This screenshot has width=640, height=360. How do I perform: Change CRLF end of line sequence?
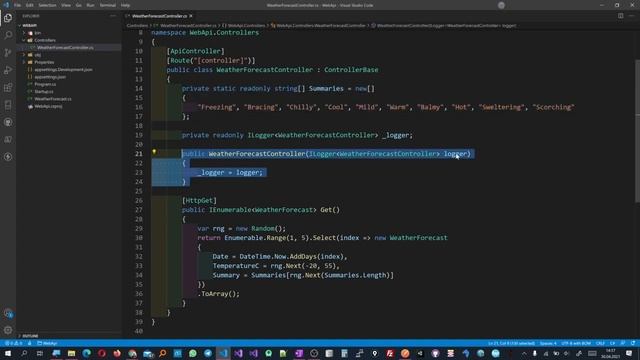[x=600, y=343]
